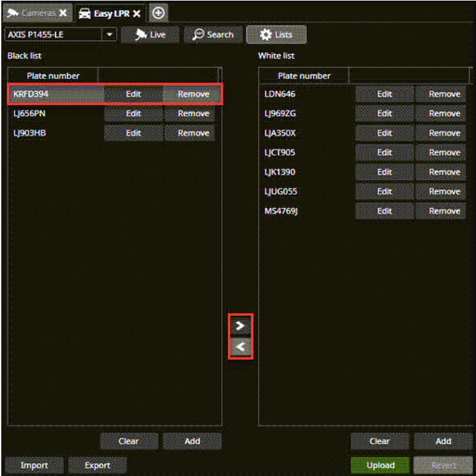Screen dimensions: 476x476
Task: Open the AXIS P1455-LE camera dropdown
Action: click(109, 34)
